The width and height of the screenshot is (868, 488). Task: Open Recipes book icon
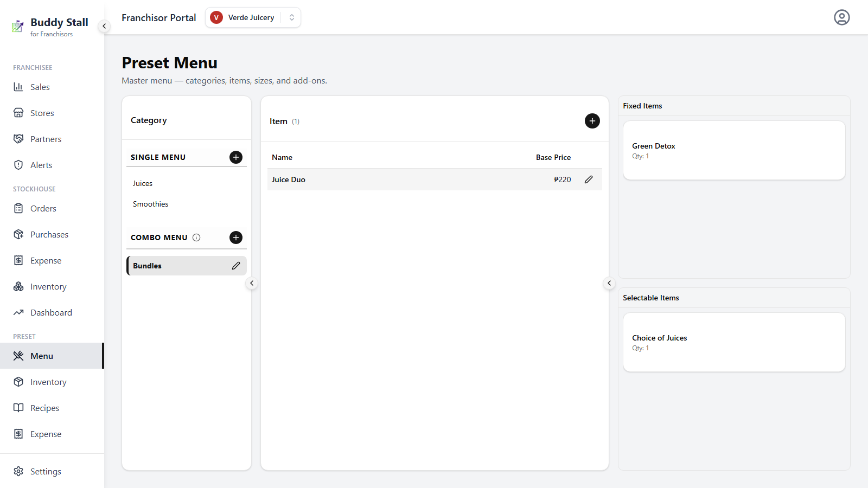click(18, 408)
